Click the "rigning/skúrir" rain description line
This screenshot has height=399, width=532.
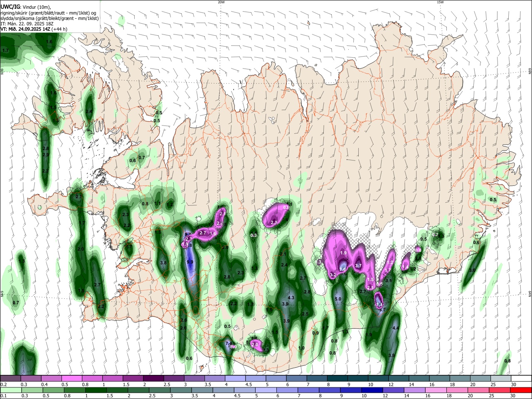click(x=48, y=12)
